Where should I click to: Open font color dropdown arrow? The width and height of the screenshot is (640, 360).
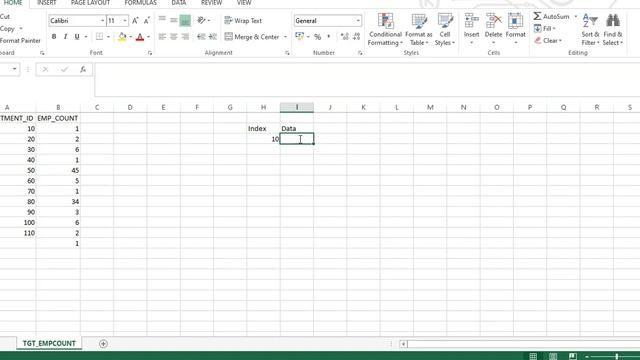(149, 37)
